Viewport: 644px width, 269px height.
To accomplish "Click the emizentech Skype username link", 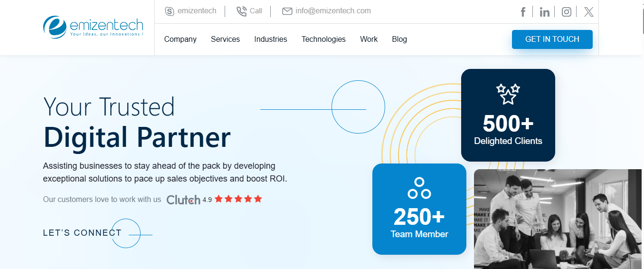I will click(197, 11).
